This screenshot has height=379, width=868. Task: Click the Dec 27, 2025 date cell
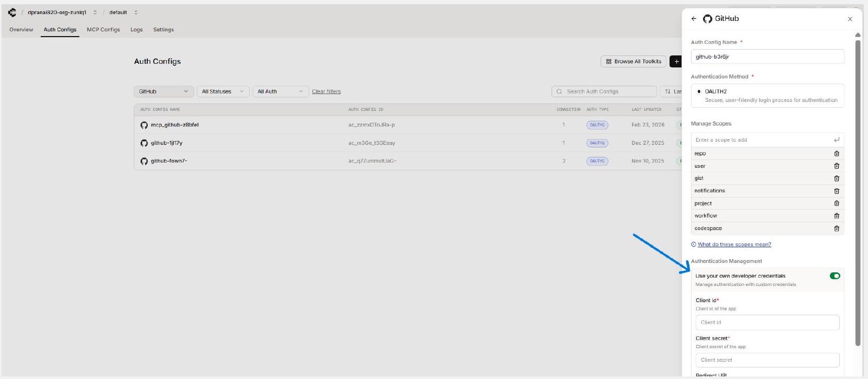tap(648, 143)
